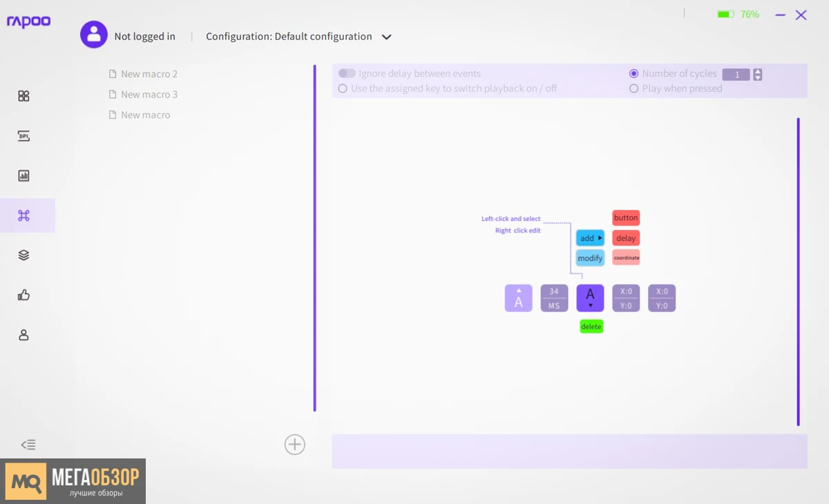
Task: Open the bar chart report icon
Action: [x=23, y=176]
